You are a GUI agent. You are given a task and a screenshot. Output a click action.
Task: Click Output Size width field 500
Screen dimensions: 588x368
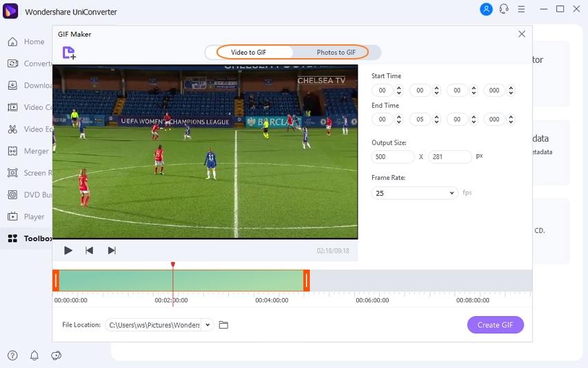(x=393, y=157)
